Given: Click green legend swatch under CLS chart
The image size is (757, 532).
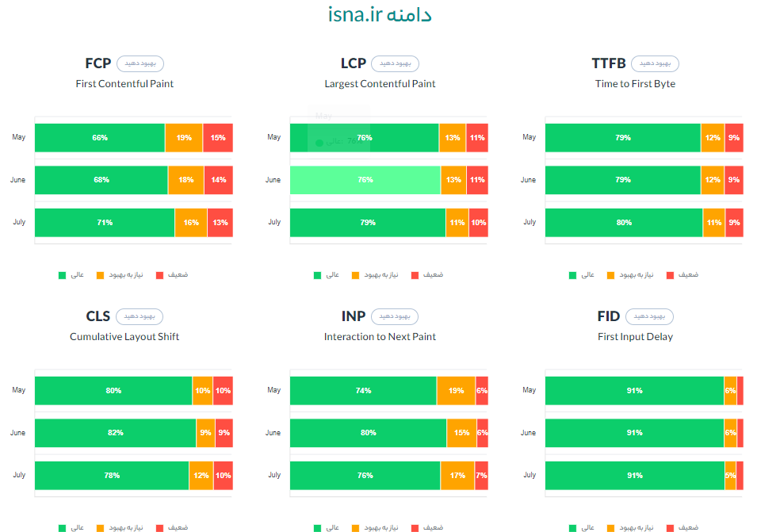Looking at the screenshot, I should [x=62, y=528].
